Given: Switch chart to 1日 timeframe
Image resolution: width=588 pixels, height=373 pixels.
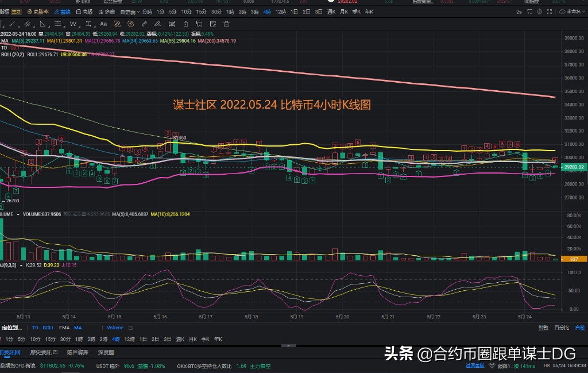Looking at the screenshot, I should 143,339.
